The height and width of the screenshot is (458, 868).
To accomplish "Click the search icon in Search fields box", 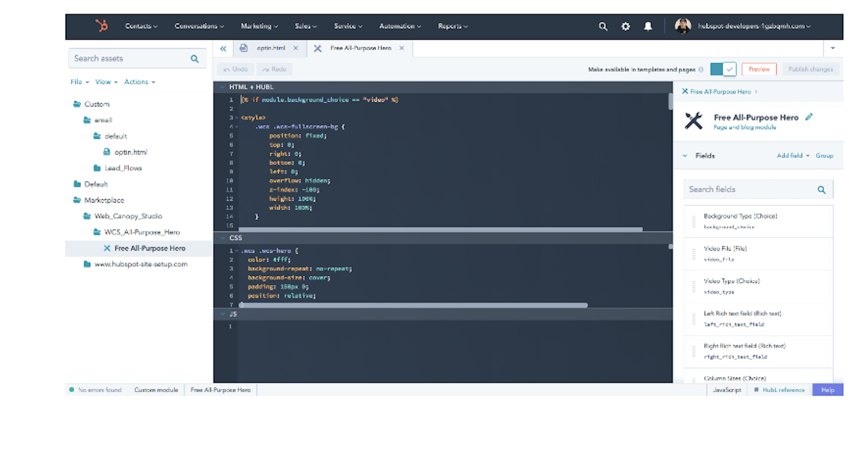I will (x=821, y=189).
